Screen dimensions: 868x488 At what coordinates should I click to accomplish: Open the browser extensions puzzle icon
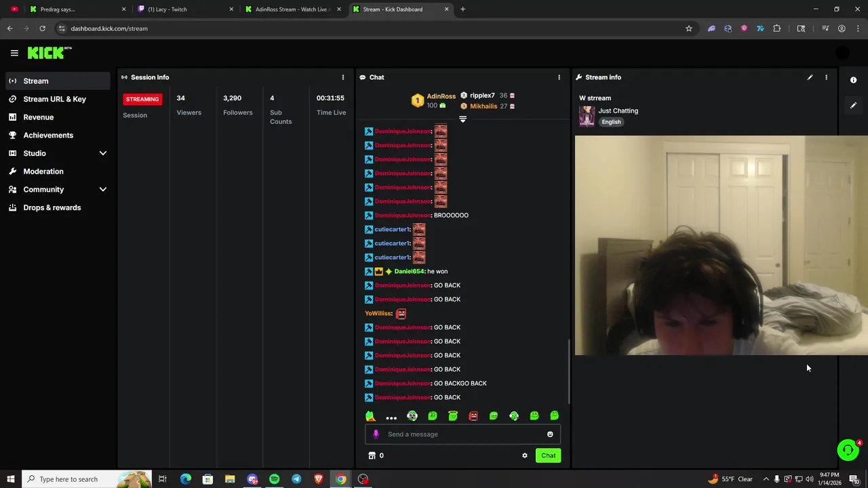tap(776, 28)
